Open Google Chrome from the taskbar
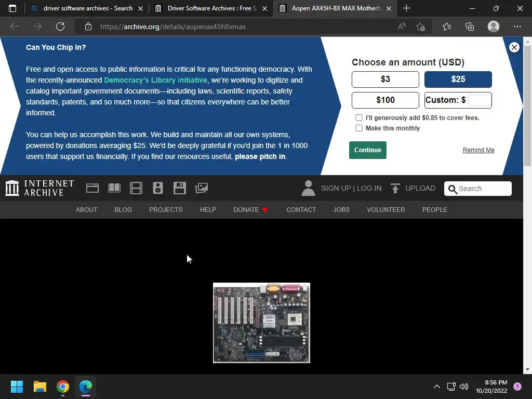The image size is (532, 399). point(63,387)
